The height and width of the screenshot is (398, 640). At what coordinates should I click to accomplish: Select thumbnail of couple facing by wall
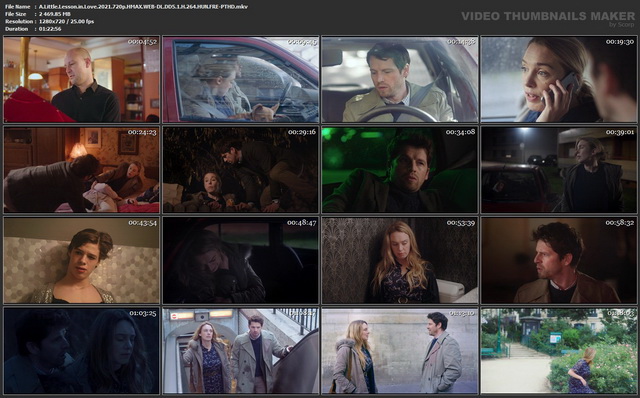tap(400, 351)
